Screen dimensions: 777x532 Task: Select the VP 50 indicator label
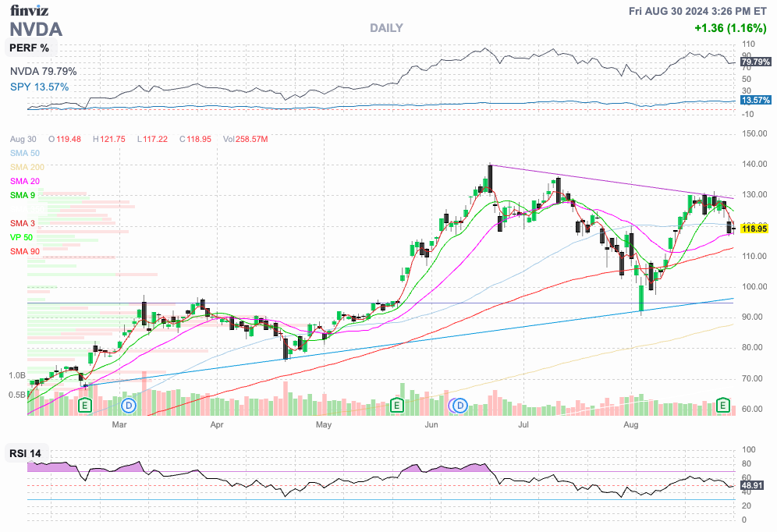21,237
